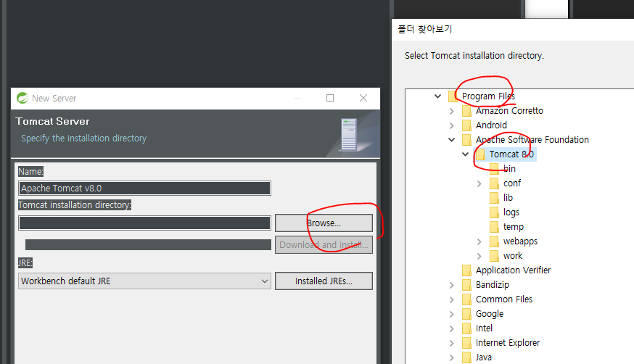This screenshot has width=634, height=364.
Task: Select the Intel folder
Action: pyautogui.click(x=484, y=328)
